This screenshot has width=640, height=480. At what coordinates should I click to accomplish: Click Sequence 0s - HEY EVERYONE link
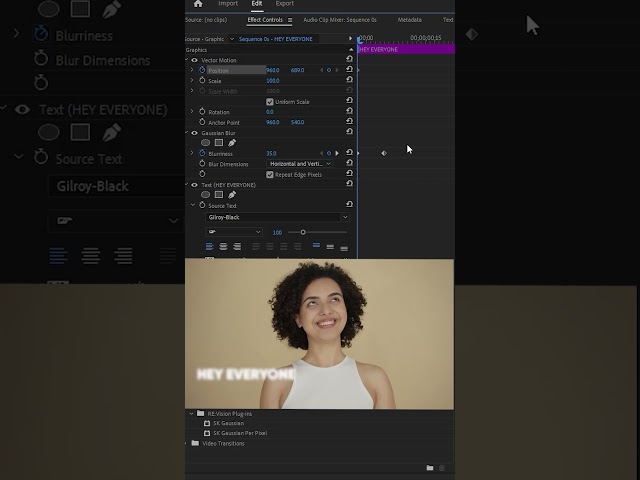click(276, 39)
